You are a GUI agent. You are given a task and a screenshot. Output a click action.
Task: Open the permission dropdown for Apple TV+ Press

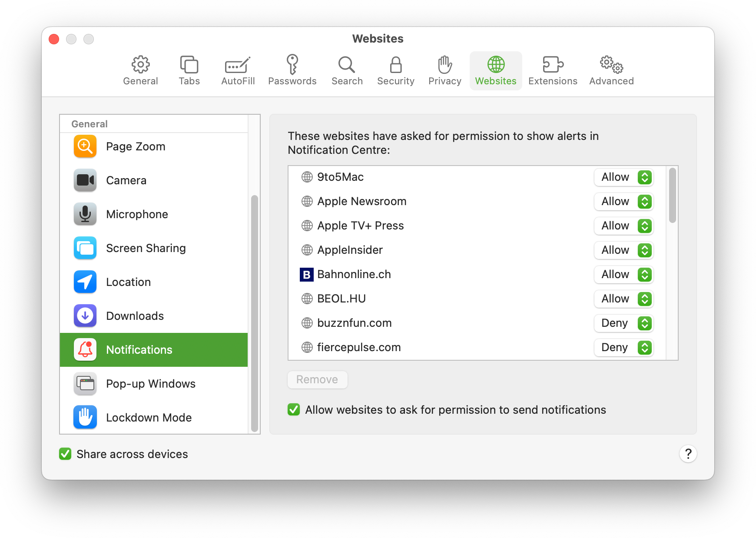pos(624,226)
